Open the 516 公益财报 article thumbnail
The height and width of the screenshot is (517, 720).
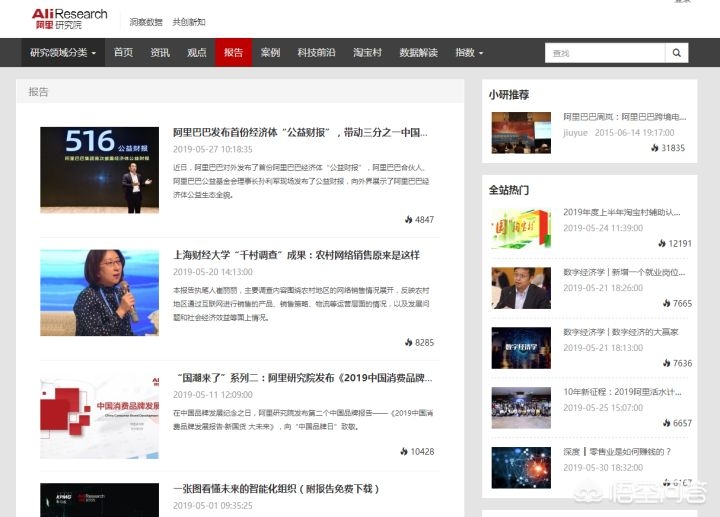(100, 170)
